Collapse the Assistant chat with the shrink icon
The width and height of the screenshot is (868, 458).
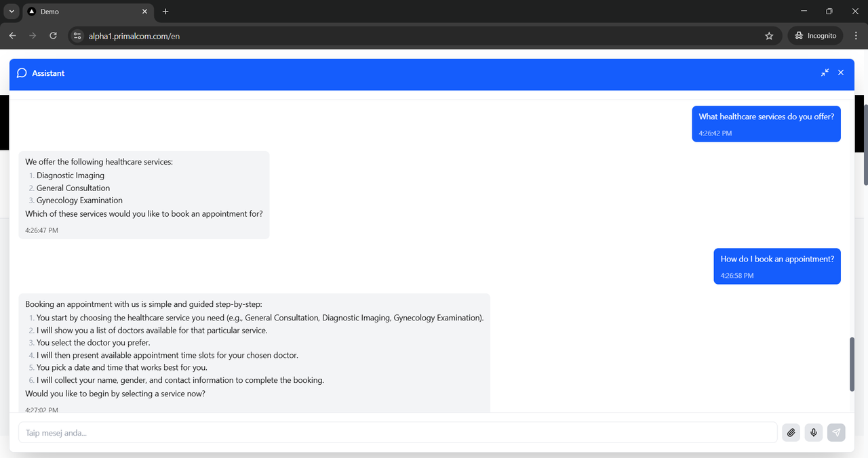[825, 72]
